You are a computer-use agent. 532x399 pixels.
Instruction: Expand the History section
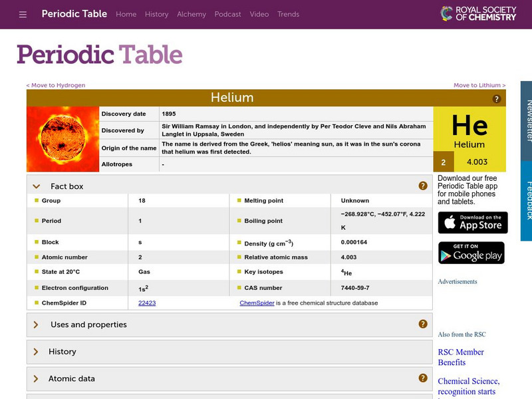(36, 352)
